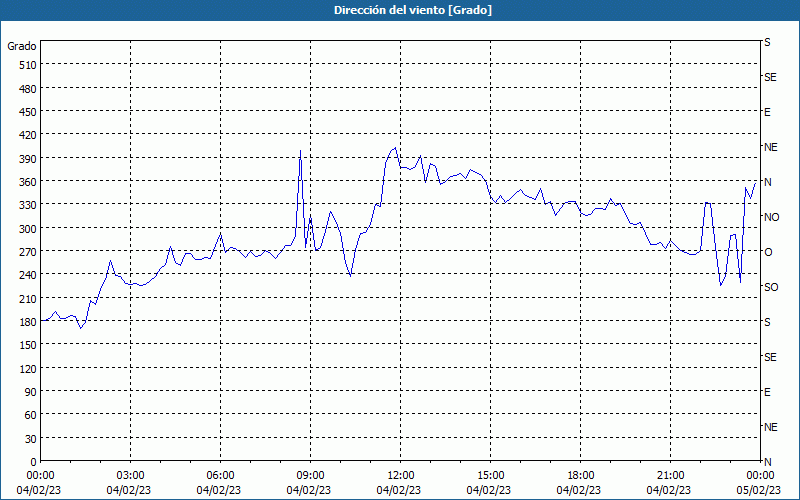Viewport: 800px width, 500px height.
Task: Click the 04/02/23 date under 12:00
Action: (399, 490)
